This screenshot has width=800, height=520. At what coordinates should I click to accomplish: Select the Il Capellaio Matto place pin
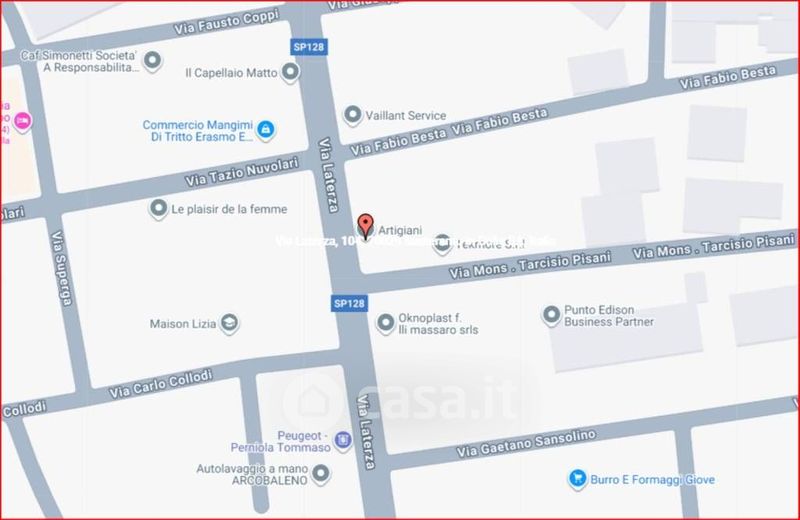290,72
